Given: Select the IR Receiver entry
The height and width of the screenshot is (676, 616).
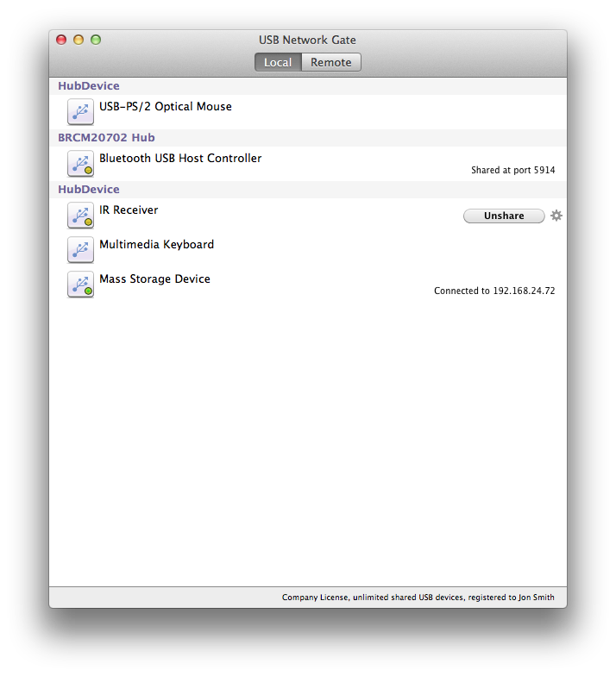Looking at the screenshot, I should pos(129,210).
